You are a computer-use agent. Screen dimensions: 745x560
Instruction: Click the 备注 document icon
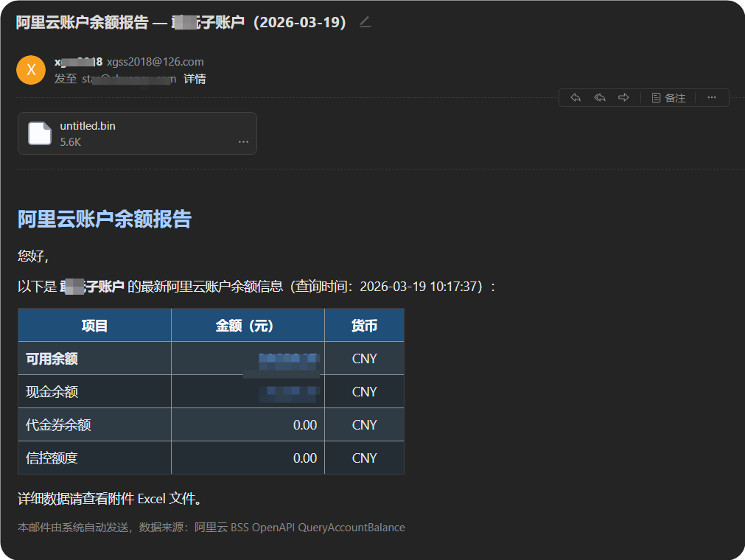pos(655,97)
